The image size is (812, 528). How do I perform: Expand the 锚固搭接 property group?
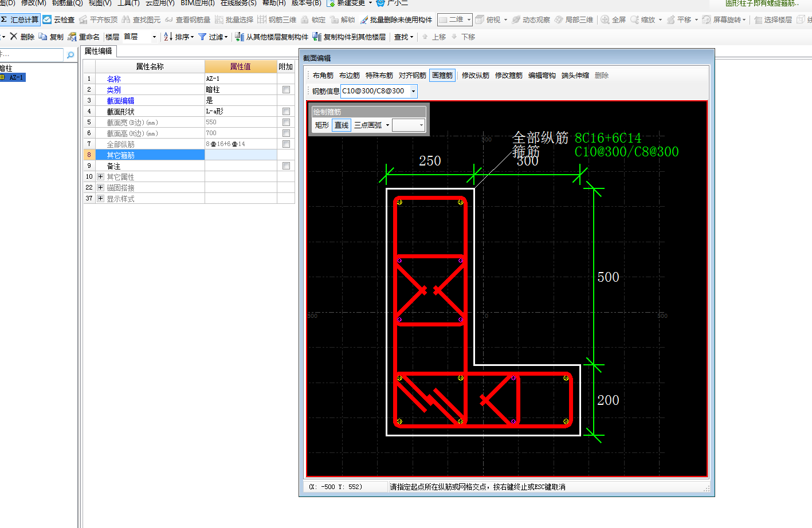click(x=100, y=188)
